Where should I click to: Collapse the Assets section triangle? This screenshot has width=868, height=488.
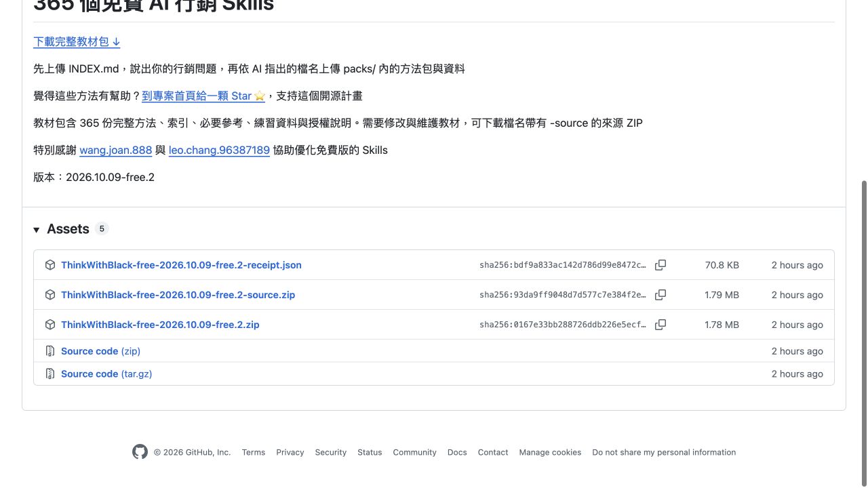coord(37,230)
